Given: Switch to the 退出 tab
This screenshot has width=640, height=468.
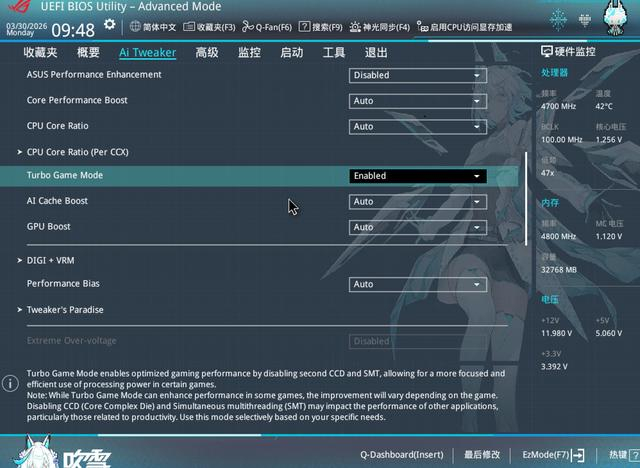Looking at the screenshot, I should pyautogui.click(x=376, y=53).
